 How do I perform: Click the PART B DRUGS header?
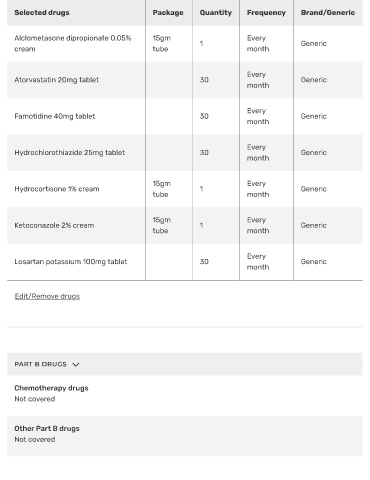pyautogui.click(x=40, y=364)
